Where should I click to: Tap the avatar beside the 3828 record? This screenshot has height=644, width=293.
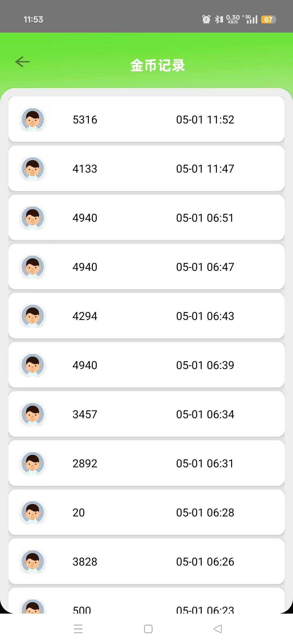pos(33,561)
